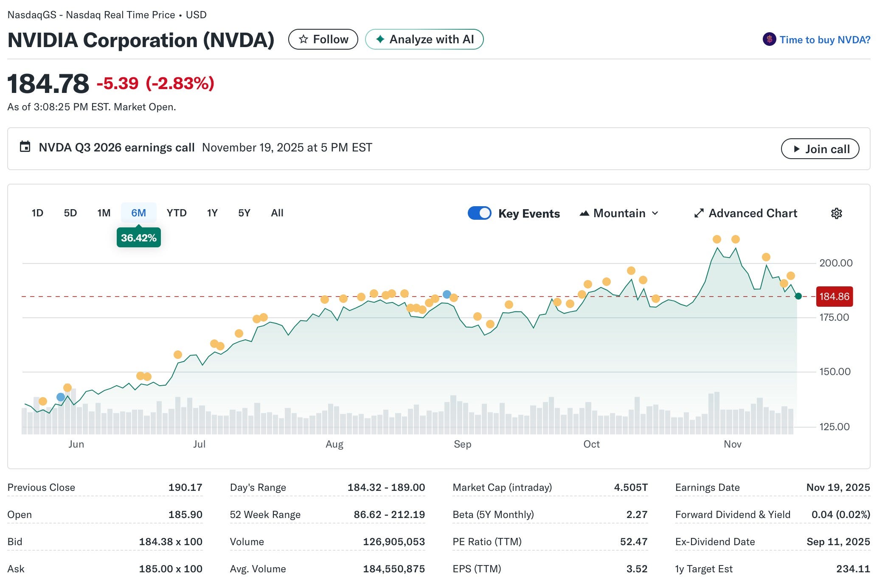Click the green current price endpoint dot
The image size is (888, 588).
click(798, 296)
